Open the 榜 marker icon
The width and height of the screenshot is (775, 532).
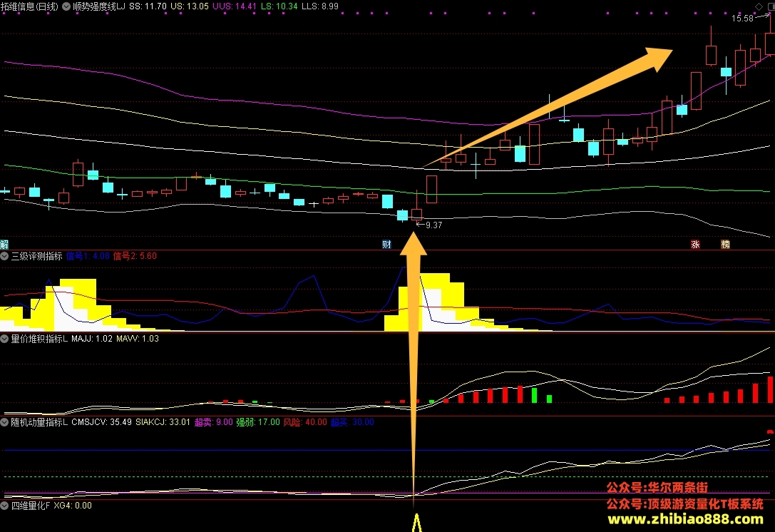point(725,244)
